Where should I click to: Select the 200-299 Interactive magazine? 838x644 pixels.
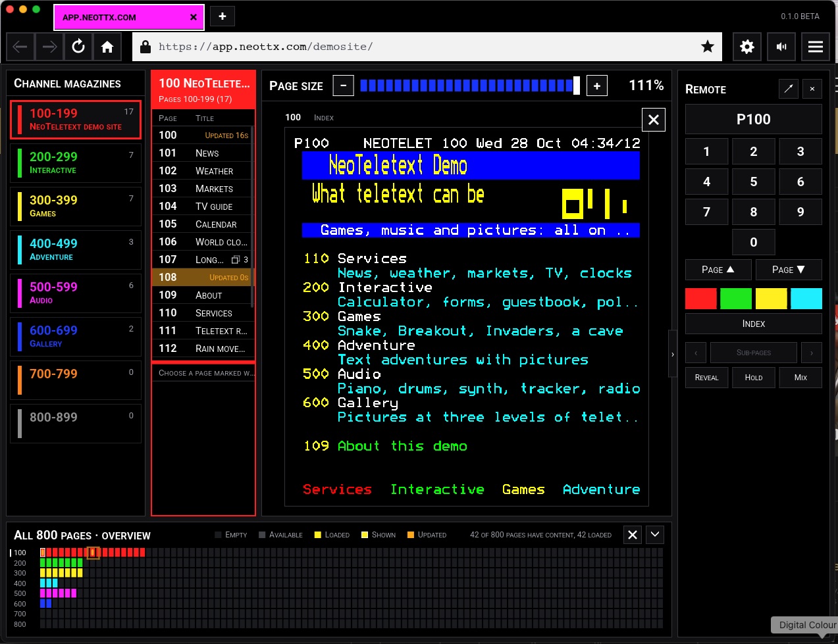[76, 163]
